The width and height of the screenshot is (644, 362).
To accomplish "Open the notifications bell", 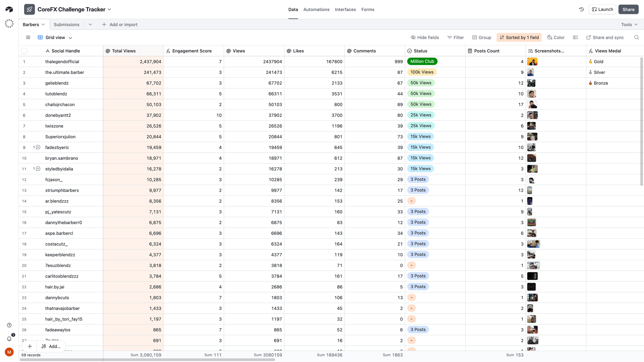I will tap(9, 339).
